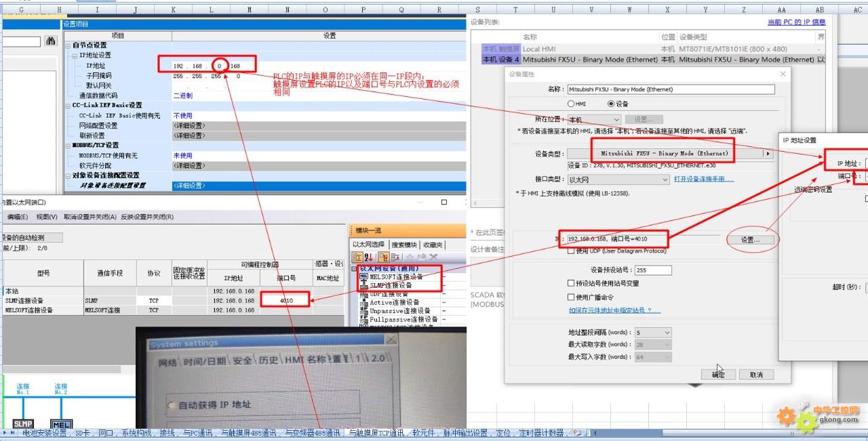This screenshot has height=441, width=868.
Task: Click the SLMP device block icon in diagram
Action: tap(23, 424)
